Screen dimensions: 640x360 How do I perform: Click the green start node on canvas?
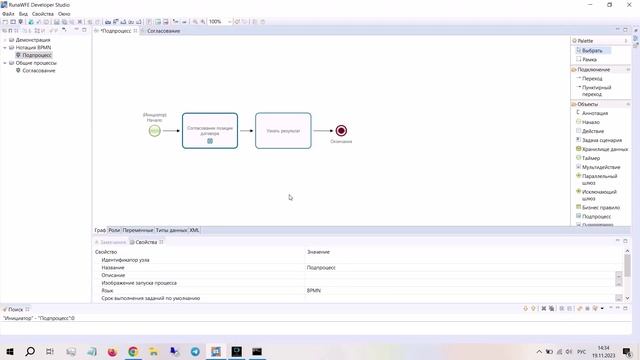(x=155, y=131)
